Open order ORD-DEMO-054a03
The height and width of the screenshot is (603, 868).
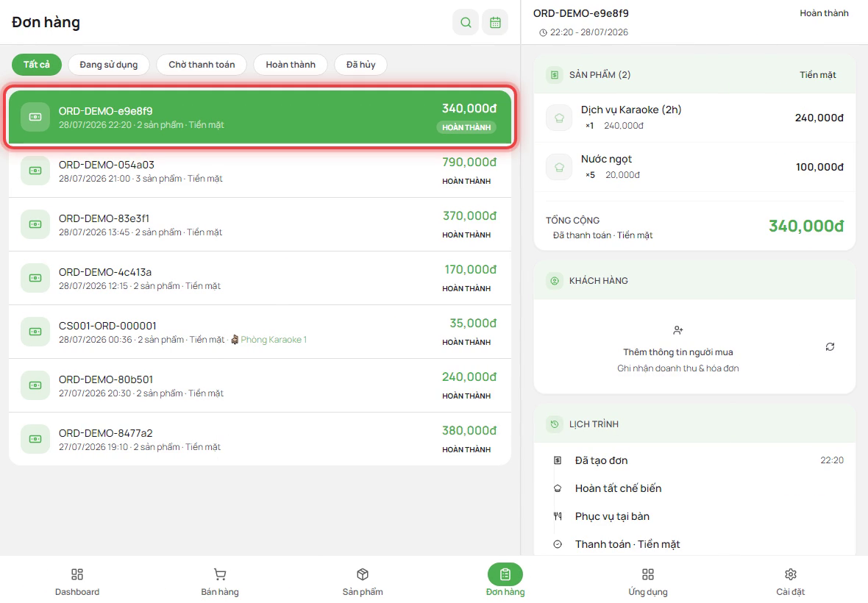[260, 171]
